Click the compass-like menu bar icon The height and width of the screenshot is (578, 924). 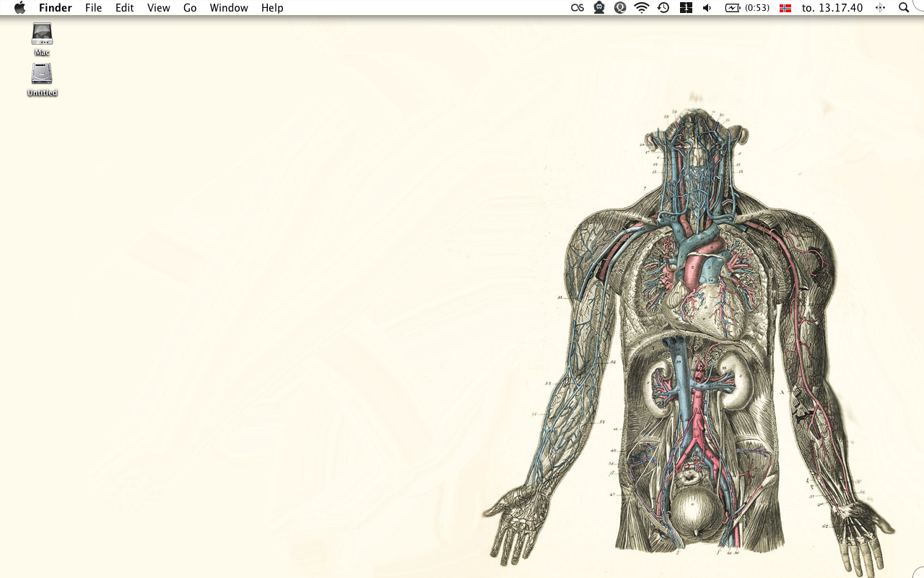pyautogui.click(x=880, y=8)
